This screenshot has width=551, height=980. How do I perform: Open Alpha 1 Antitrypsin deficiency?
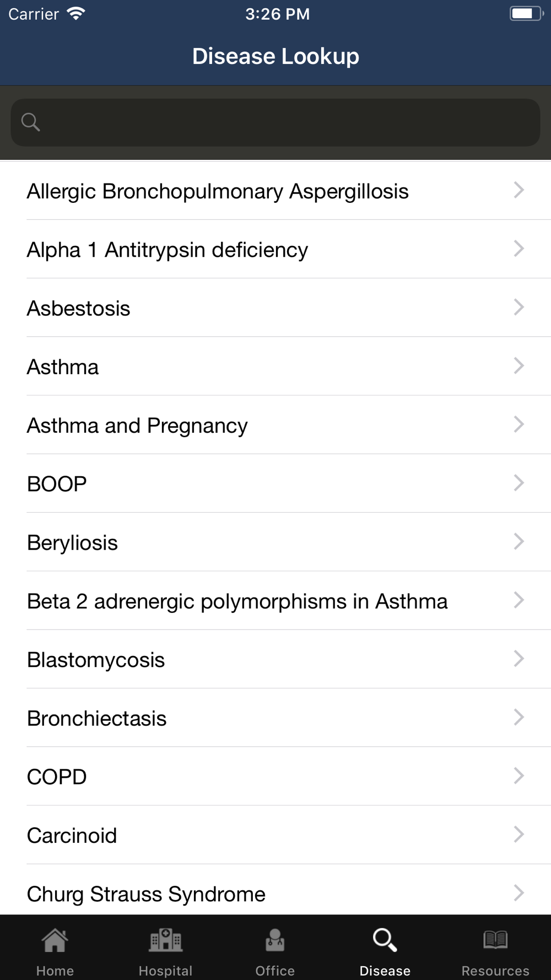pos(168,250)
